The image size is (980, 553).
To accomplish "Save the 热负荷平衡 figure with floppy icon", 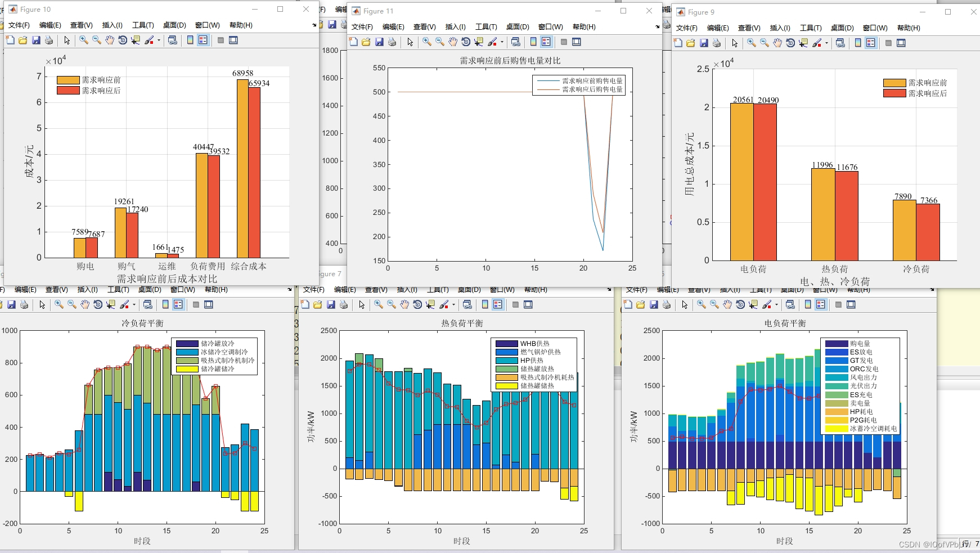I will (x=331, y=304).
